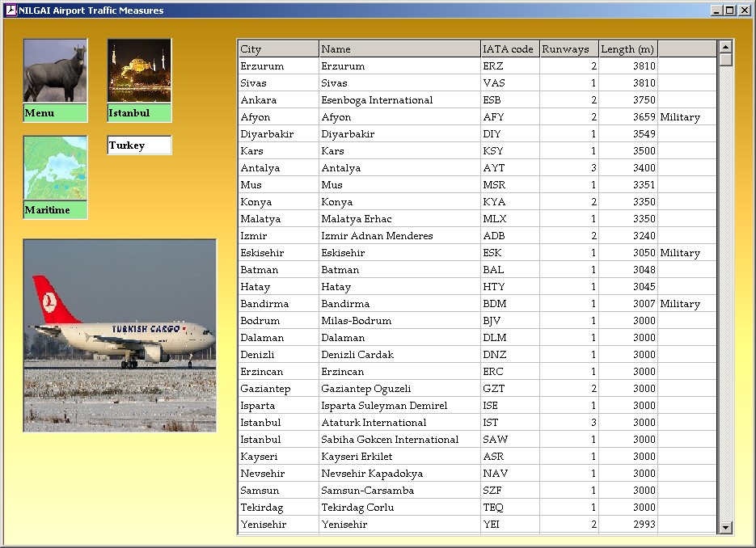Click the Length (m) column header

pyautogui.click(x=627, y=49)
